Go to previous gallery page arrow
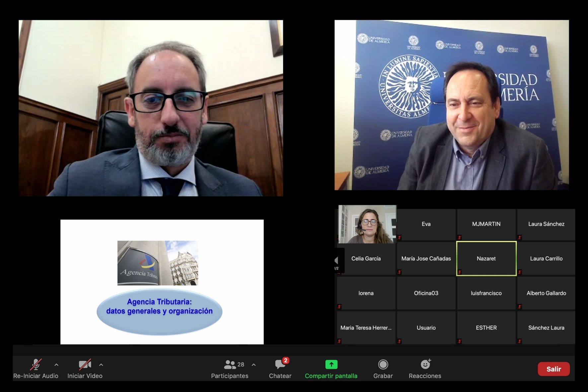This screenshot has width=588, height=392. 336,260
